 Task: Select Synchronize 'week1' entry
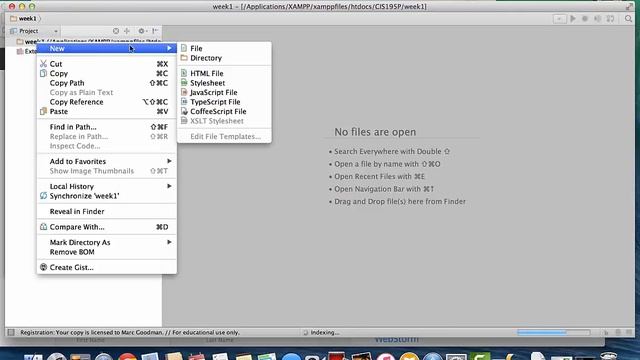107,196
